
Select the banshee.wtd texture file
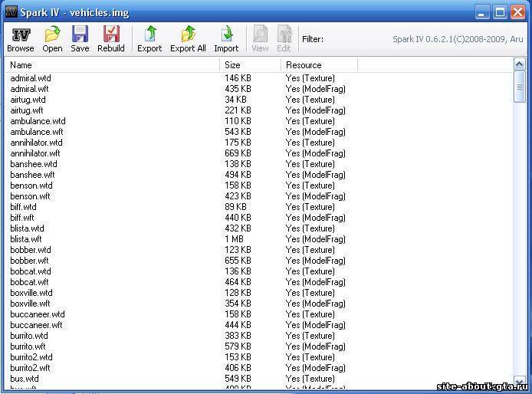click(34, 164)
